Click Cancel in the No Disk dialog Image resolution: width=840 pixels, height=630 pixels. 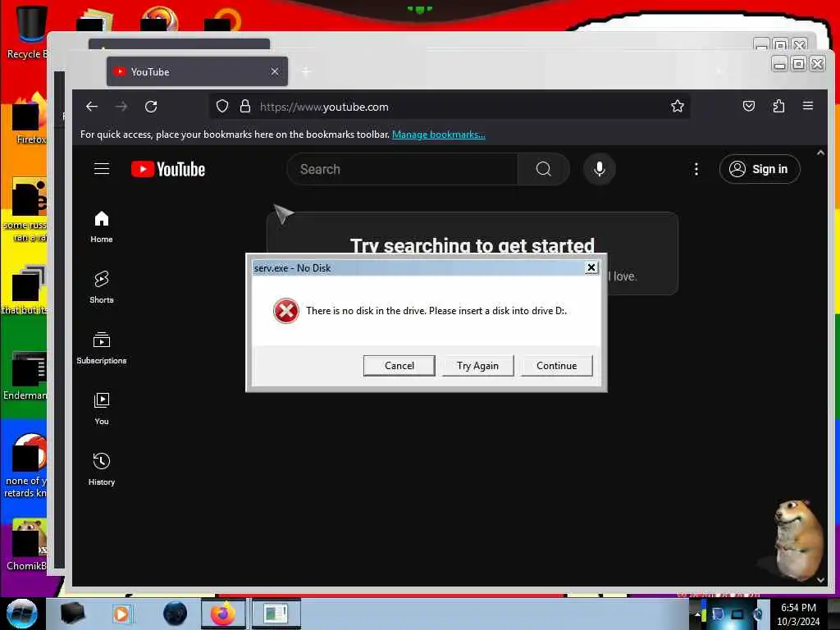pyautogui.click(x=399, y=365)
